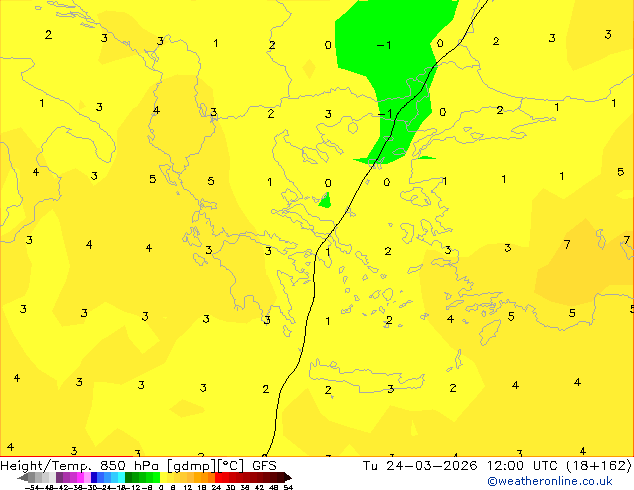Click the 'Height/Temp. 850 hPa' chart title
This screenshot has width=634, height=490.
coord(80,465)
